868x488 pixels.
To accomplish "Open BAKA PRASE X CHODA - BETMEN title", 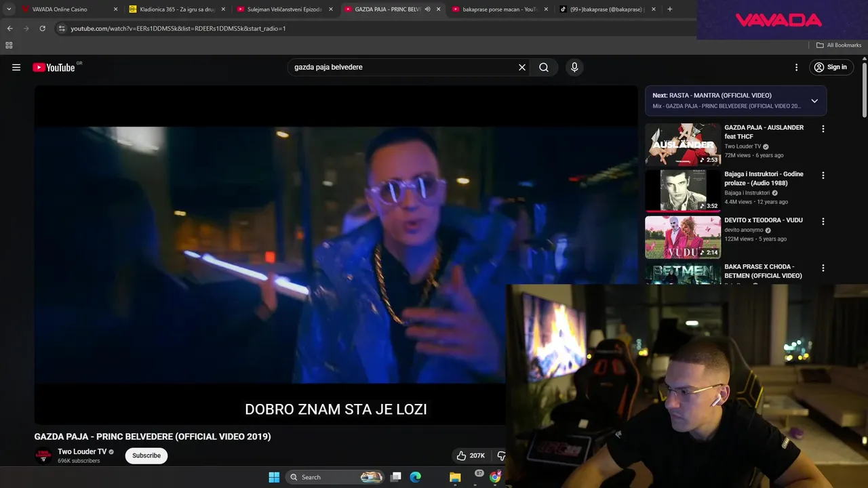I will click(x=763, y=271).
